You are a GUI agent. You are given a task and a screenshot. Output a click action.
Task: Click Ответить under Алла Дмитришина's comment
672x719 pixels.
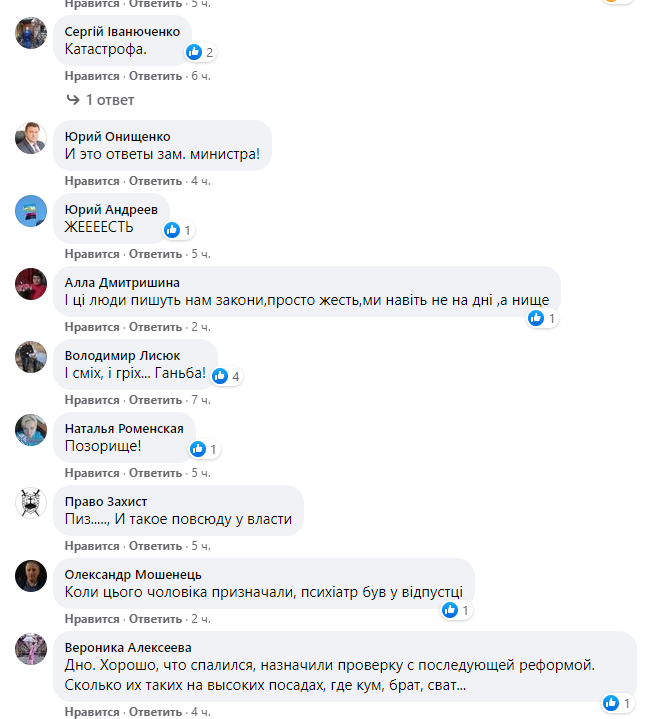tap(155, 327)
